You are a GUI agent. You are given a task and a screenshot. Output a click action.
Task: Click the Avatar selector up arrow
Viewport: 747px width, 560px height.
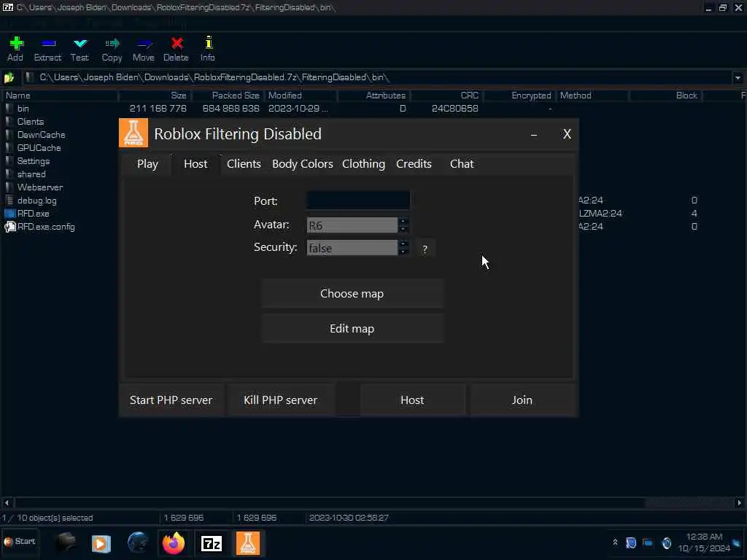coord(403,222)
